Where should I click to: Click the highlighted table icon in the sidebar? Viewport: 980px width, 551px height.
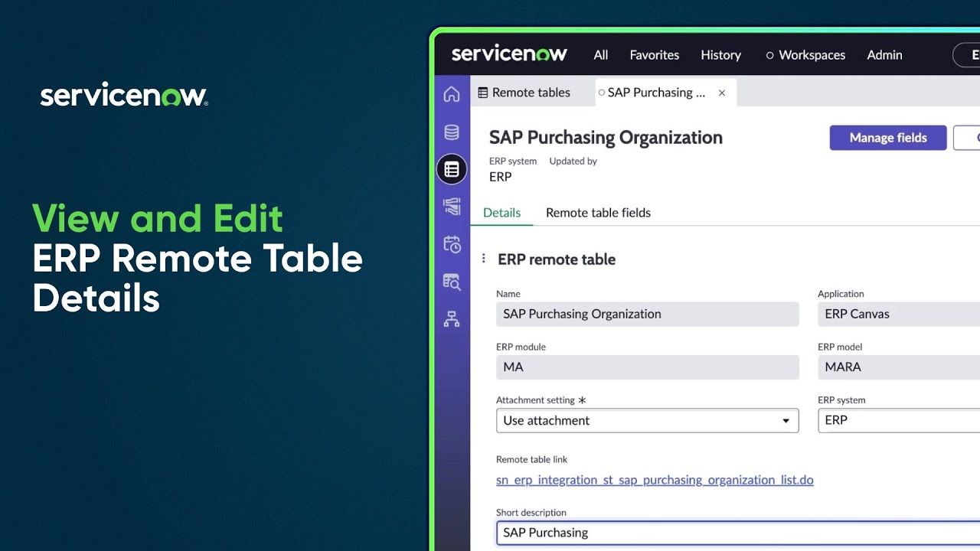452,168
